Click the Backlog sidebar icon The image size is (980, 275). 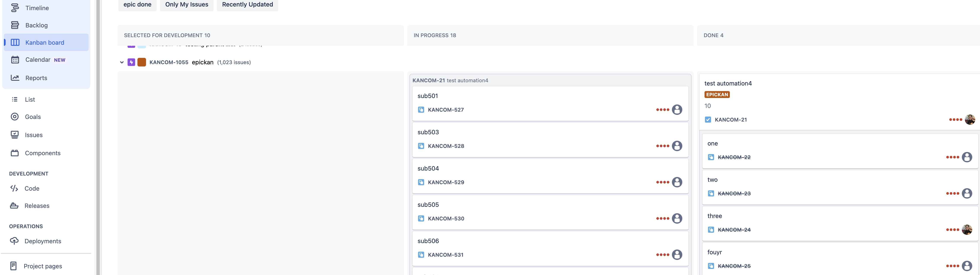15,25
